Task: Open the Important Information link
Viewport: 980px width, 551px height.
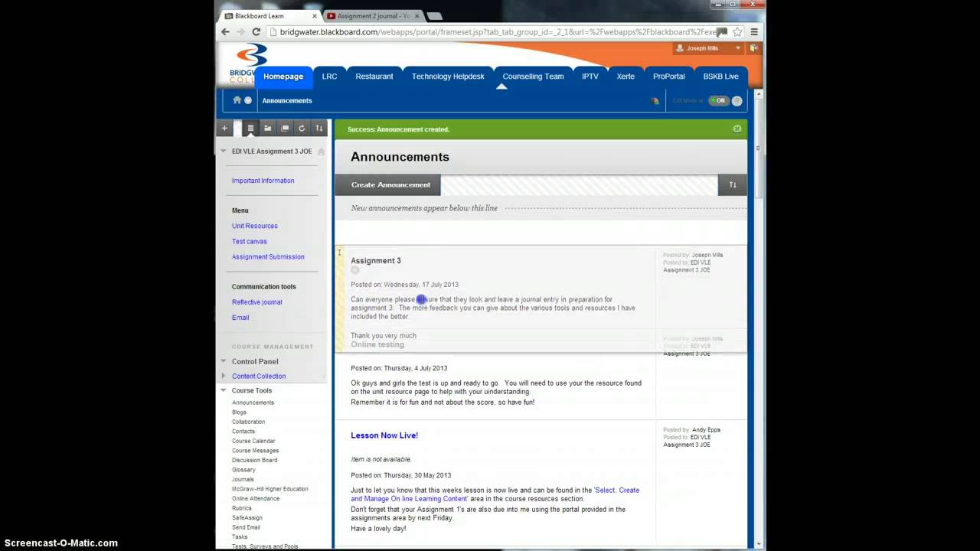Action: click(x=263, y=181)
